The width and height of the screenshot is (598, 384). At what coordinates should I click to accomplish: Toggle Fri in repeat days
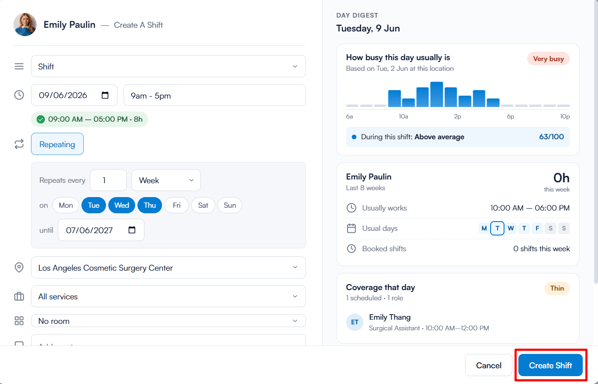(x=177, y=205)
